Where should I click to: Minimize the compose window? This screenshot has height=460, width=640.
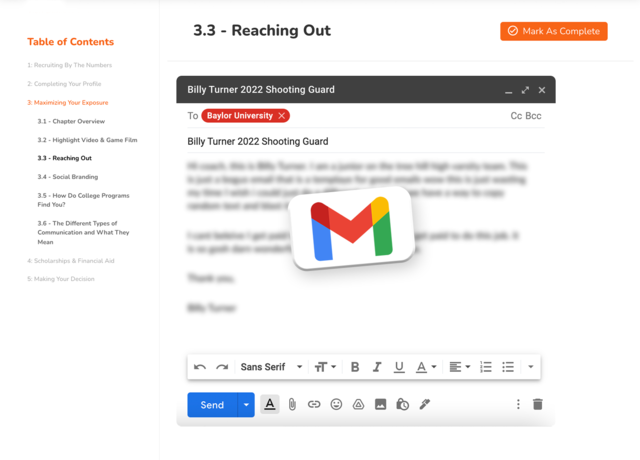tap(508, 91)
